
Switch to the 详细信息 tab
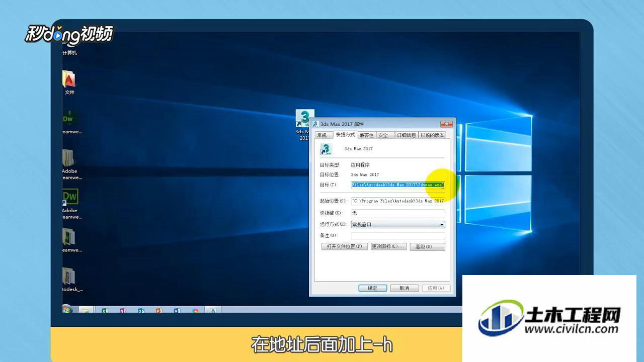(406, 135)
